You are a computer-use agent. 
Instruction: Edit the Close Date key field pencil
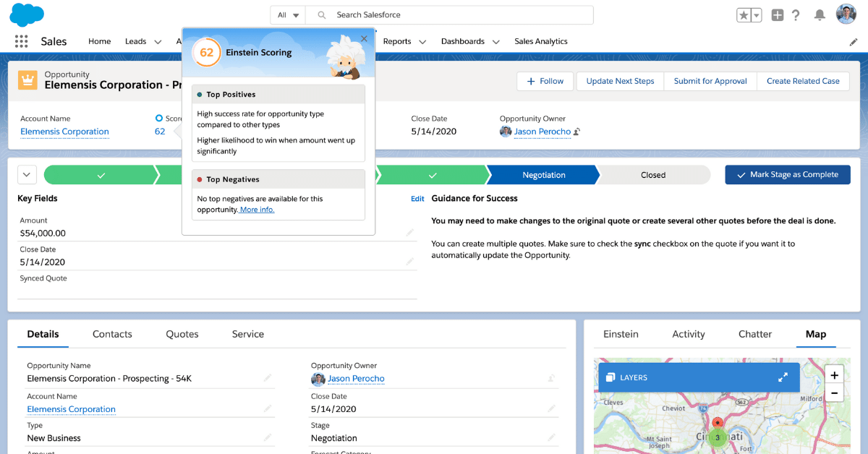[410, 262]
